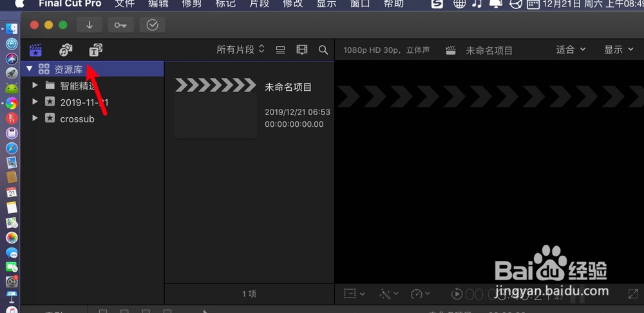The height and width of the screenshot is (313, 644).
Task: Open the 片段 menu
Action: point(259,4)
